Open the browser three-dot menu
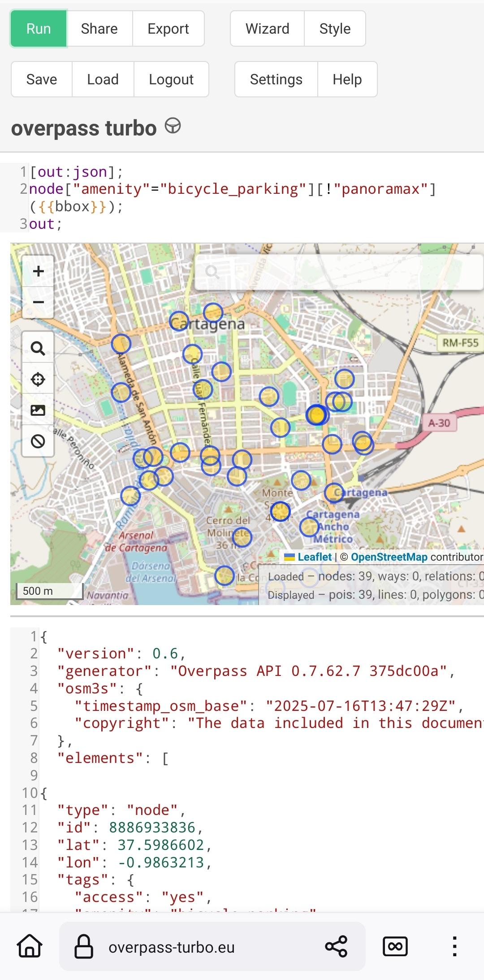The height and width of the screenshot is (980, 484). click(x=454, y=947)
